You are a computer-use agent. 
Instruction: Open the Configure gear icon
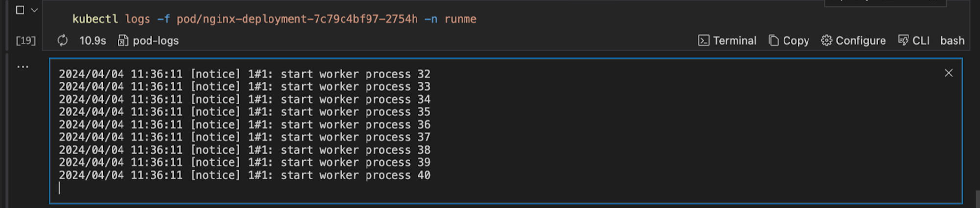point(827,40)
